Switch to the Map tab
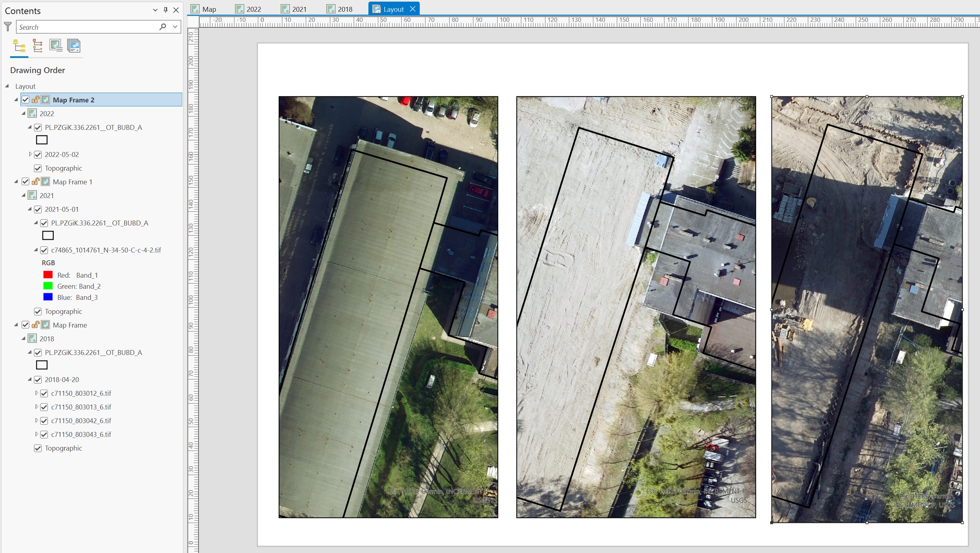This screenshot has width=980, height=553. click(x=203, y=9)
